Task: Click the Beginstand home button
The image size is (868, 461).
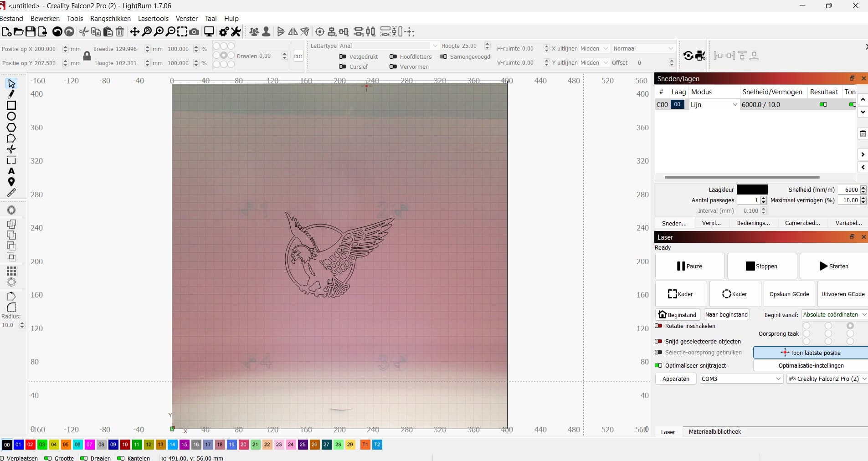Action: pyautogui.click(x=678, y=315)
